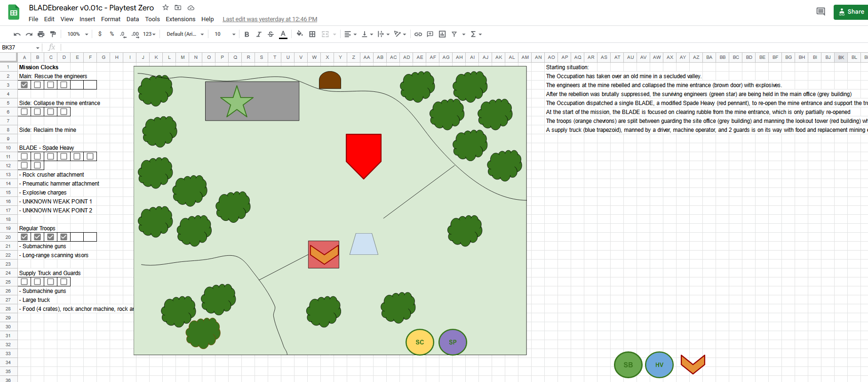Click the Share button
868x382 pixels.
(x=851, y=12)
